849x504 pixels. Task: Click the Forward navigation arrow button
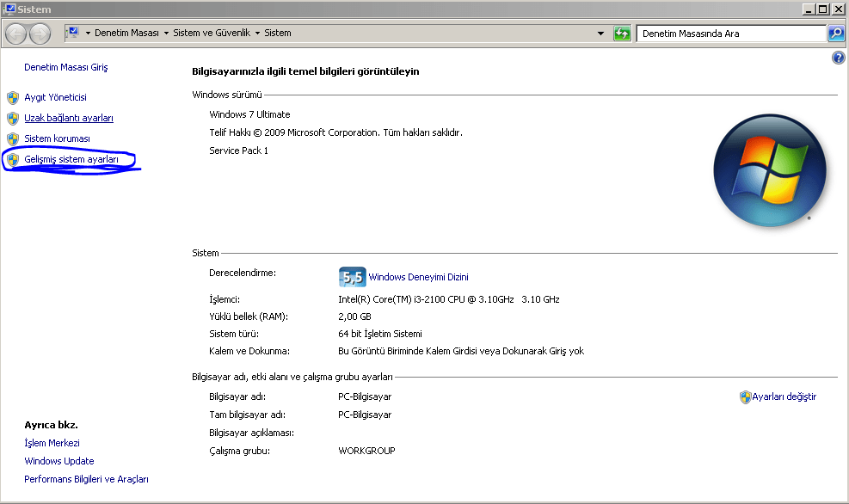tap(40, 34)
